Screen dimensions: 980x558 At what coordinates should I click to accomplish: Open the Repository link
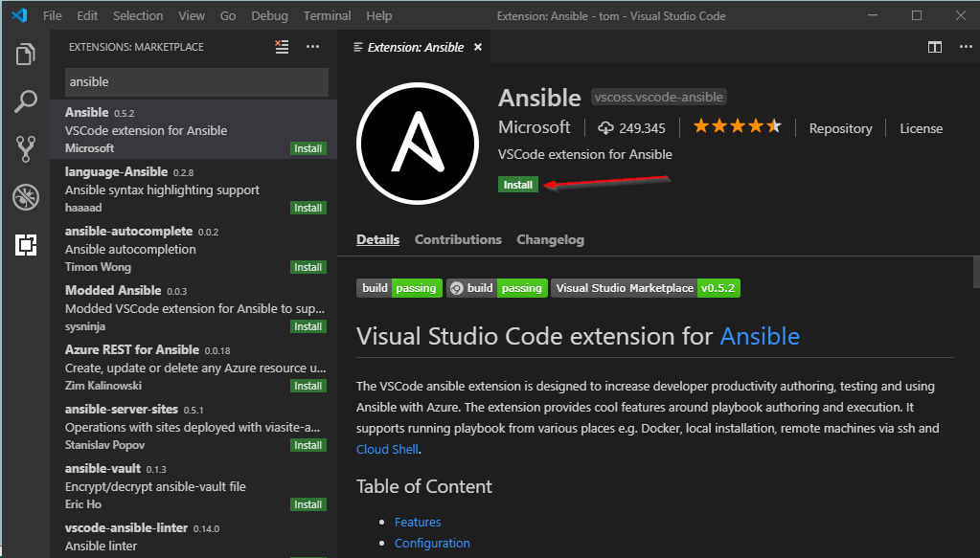[x=839, y=127]
